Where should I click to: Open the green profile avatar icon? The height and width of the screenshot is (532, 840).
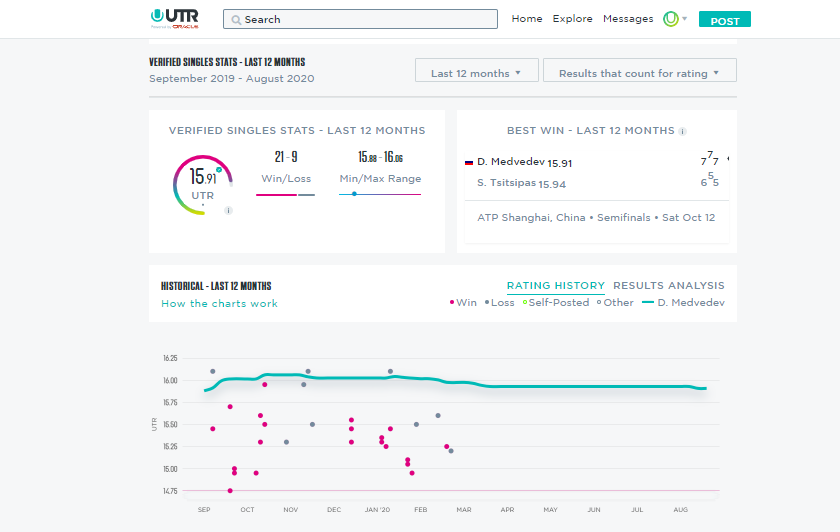click(x=671, y=19)
